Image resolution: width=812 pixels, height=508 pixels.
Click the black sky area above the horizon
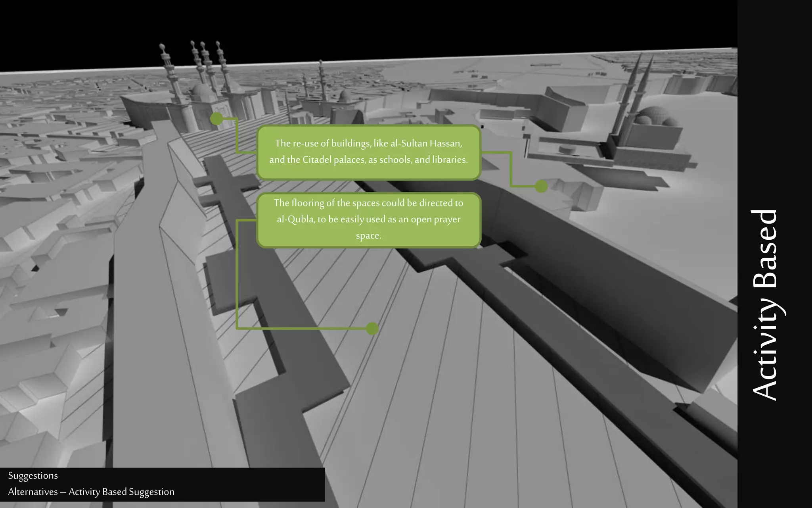click(396, 24)
